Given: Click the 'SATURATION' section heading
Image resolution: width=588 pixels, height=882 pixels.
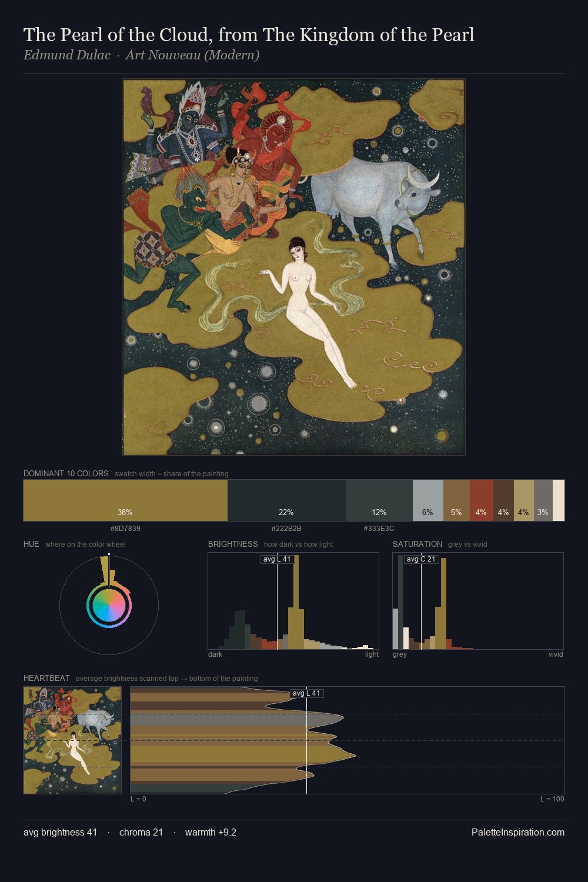Looking at the screenshot, I should pos(417,544).
